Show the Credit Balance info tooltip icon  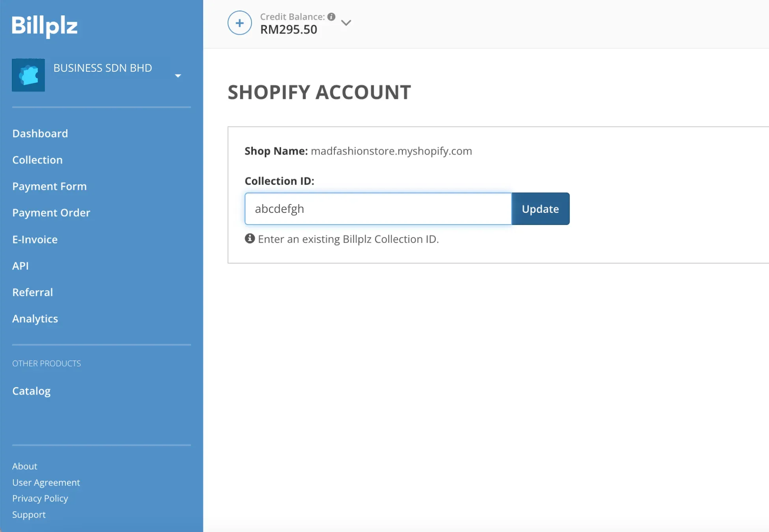pos(331,17)
